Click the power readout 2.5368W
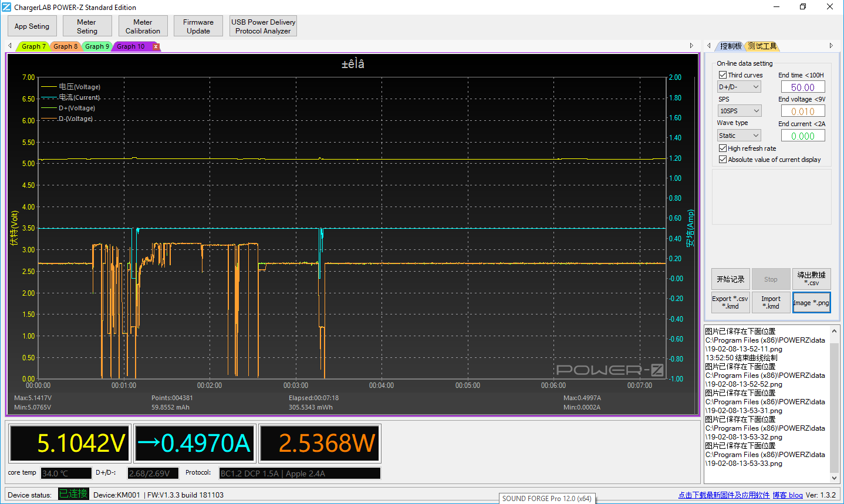 320,444
